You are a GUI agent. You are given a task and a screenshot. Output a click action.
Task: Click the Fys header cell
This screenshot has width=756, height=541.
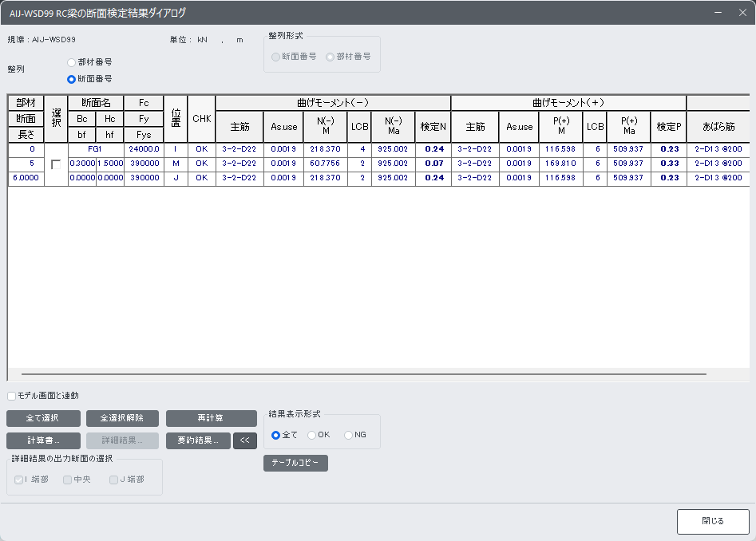coord(144,135)
